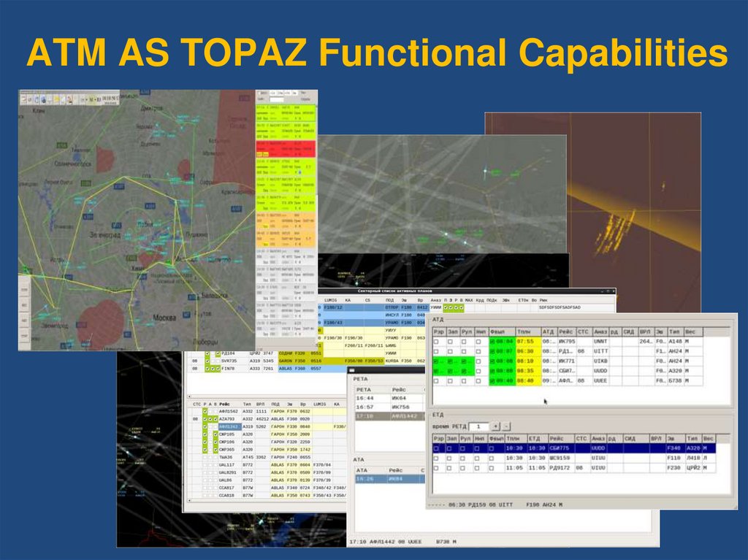Decrease время РЕТД with the minus button

pos(506,426)
